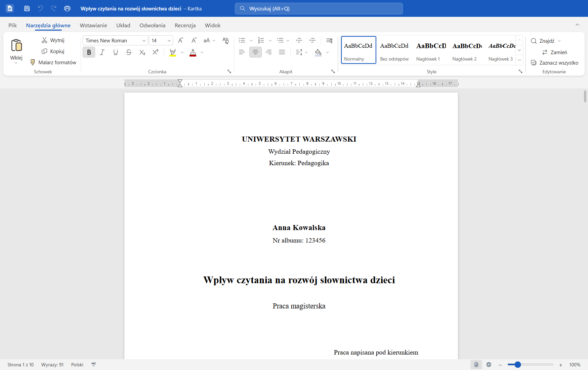Image resolution: width=588 pixels, height=370 pixels.
Task: Click the spell check icon in status bar
Action: pyautogui.click(x=94, y=364)
